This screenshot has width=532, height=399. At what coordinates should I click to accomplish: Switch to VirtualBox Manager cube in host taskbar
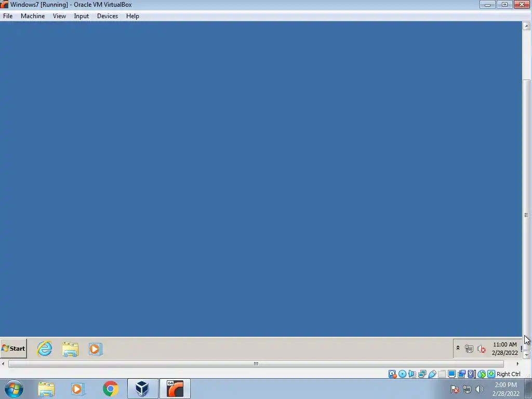click(142, 389)
